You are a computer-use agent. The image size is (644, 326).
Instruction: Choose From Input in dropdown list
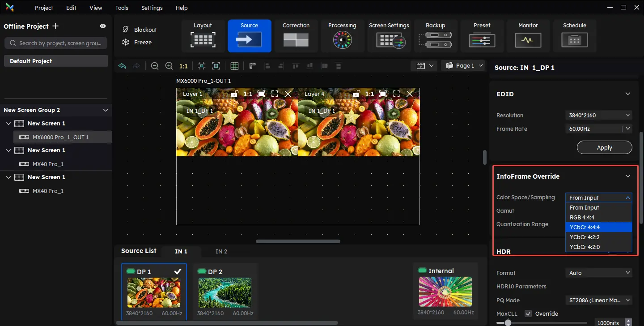(599, 207)
